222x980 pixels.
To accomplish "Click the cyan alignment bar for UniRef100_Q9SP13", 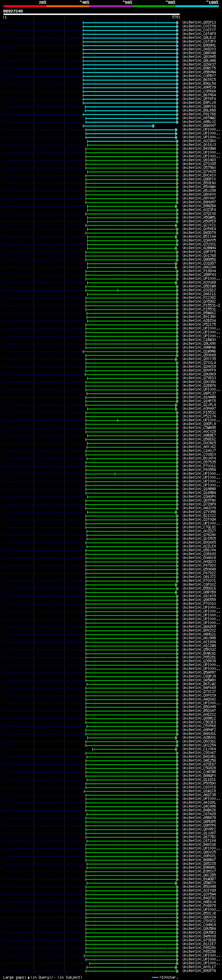I will pyautogui.click(x=130, y=23).
